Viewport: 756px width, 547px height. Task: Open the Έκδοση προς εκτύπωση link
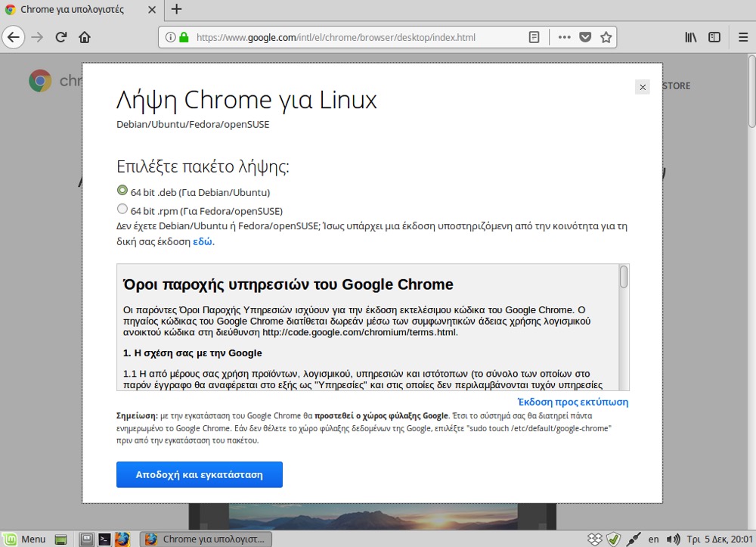coord(572,402)
